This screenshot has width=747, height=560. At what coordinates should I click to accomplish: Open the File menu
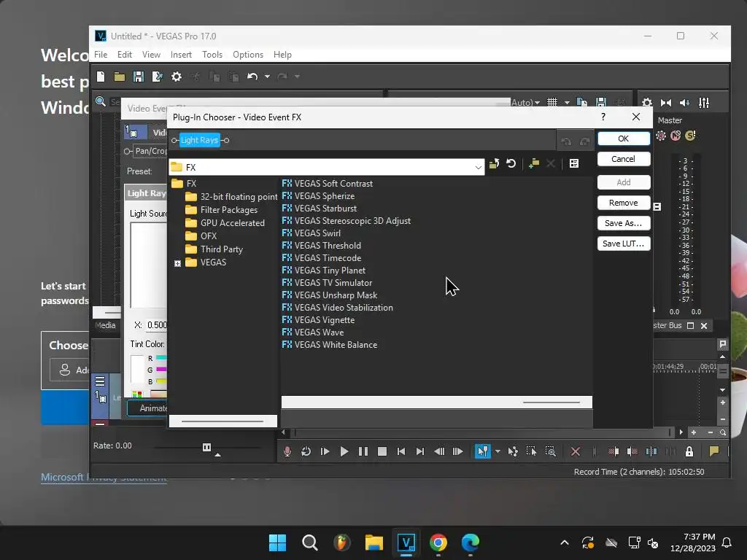point(101,55)
